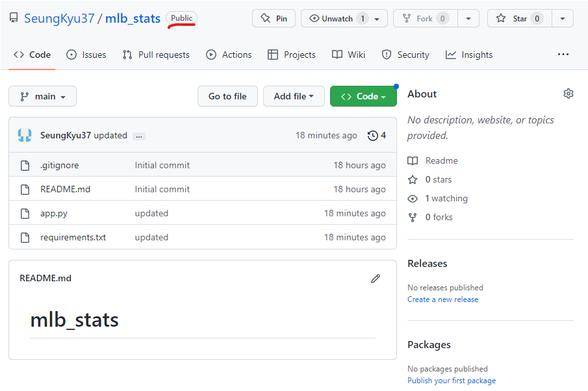588x391 pixels.
Task: Open About settings with the gear icon
Action: pos(568,94)
